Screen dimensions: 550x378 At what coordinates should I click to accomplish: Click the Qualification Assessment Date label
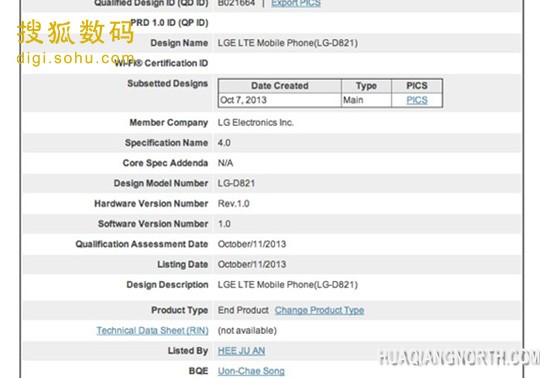[142, 244]
